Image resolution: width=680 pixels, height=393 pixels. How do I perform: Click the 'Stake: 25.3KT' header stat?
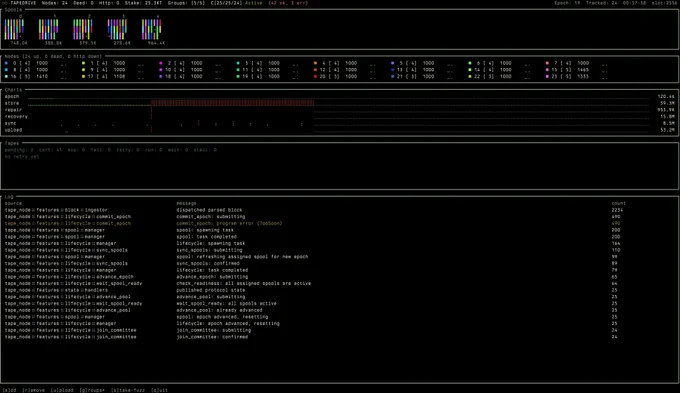(x=143, y=3)
